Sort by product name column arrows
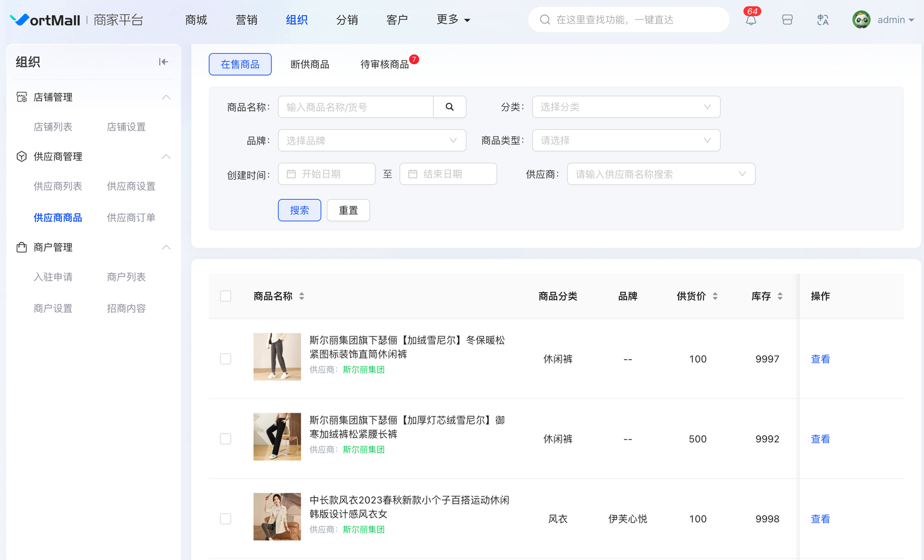This screenshot has width=924, height=560. [301, 296]
